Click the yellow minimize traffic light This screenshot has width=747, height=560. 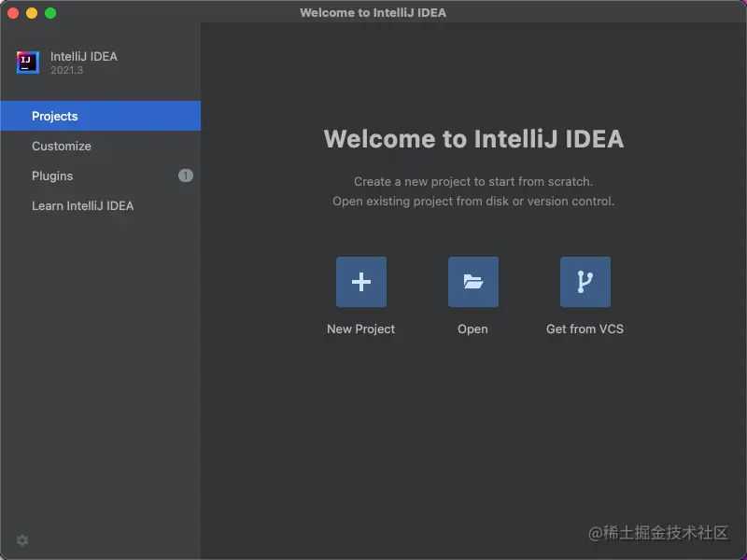click(30, 13)
